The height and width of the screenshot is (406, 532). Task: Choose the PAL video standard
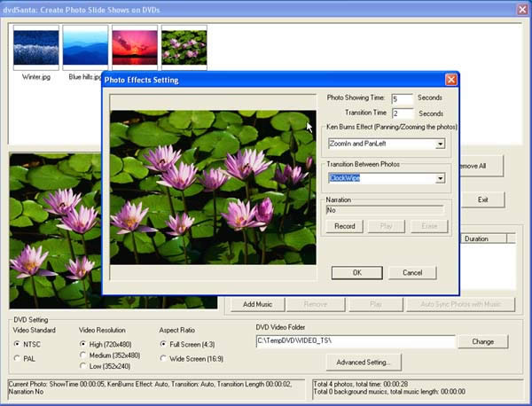(x=17, y=358)
